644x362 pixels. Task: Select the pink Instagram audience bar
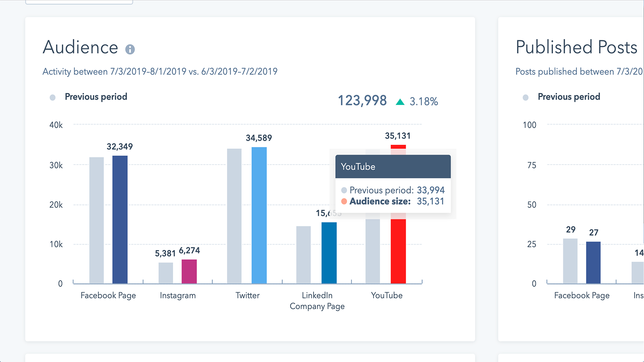[x=189, y=271]
